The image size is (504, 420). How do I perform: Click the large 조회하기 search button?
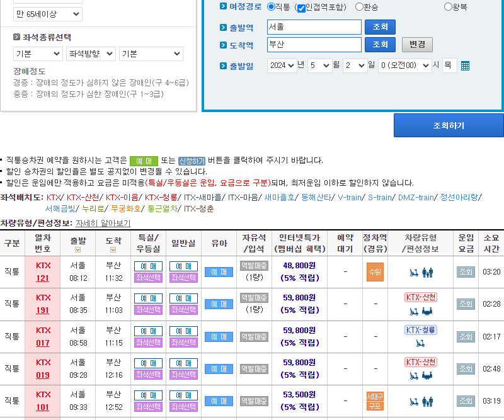(x=449, y=125)
